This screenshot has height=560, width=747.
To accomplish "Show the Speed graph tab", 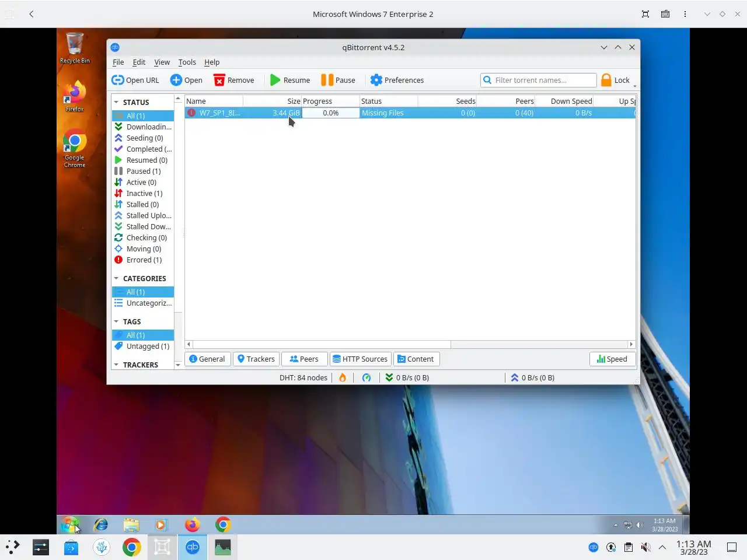I will [612, 359].
